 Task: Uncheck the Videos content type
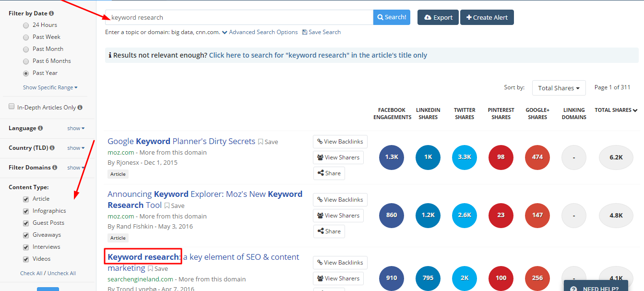[26, 259]
